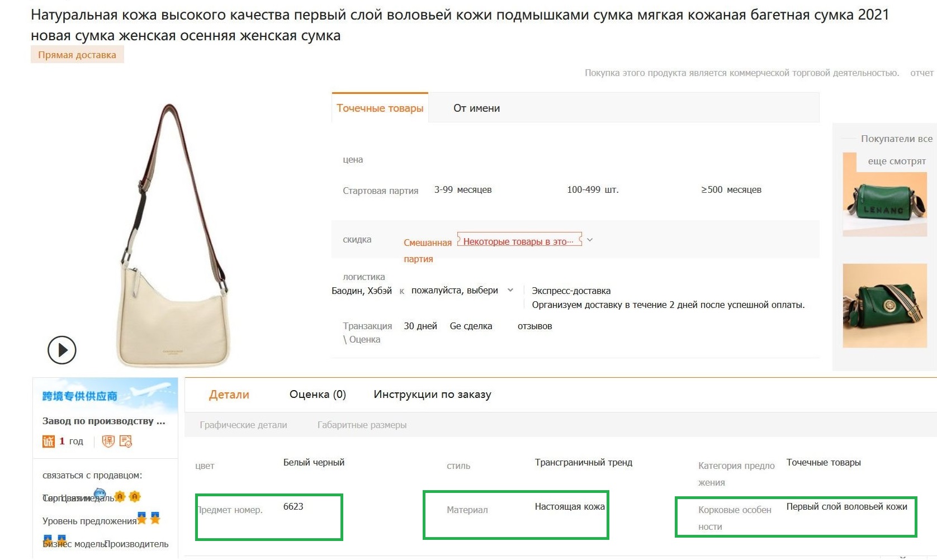937x560 pixels.
Task: Click the first gold trade medal icon
Action: click(120, 497)
